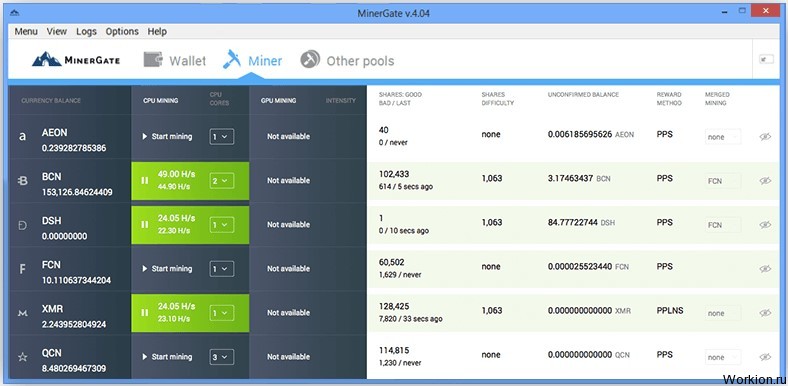Screen dimensions: 788x386
Task: Click XMR balance 2.243952804924
Action: (x=74, y=324)
